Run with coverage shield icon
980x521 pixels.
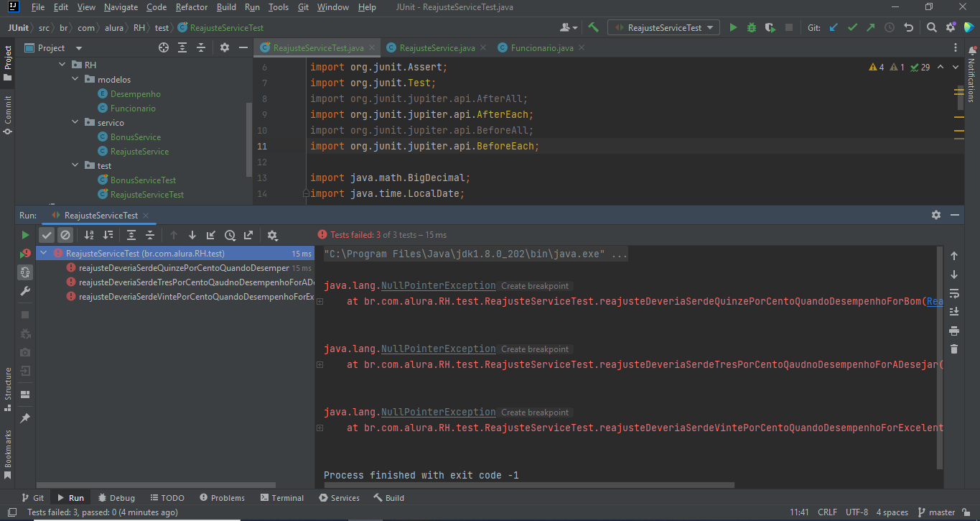770,27
